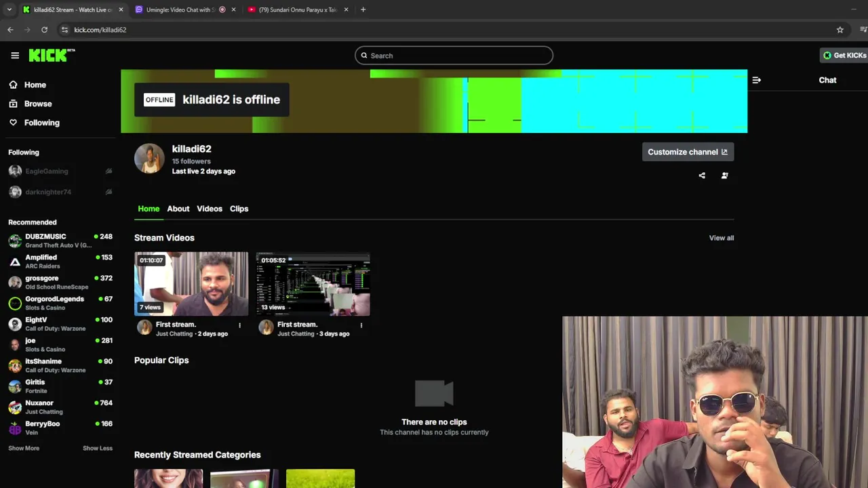The height and width of the screenshot is (488, 868).
Task: Close the Umingle tab
Action: [x=234, y=9]
